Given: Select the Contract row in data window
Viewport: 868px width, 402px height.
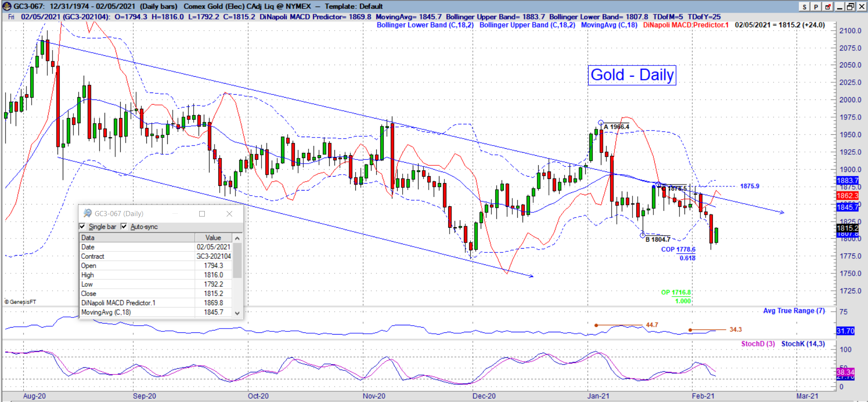Looking at the screenshot, I should coord(156,257).
